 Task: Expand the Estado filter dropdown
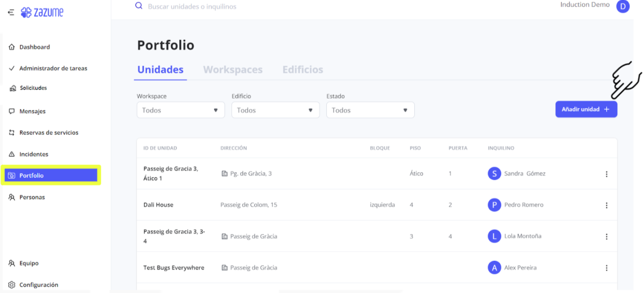[x=370, y=110]
